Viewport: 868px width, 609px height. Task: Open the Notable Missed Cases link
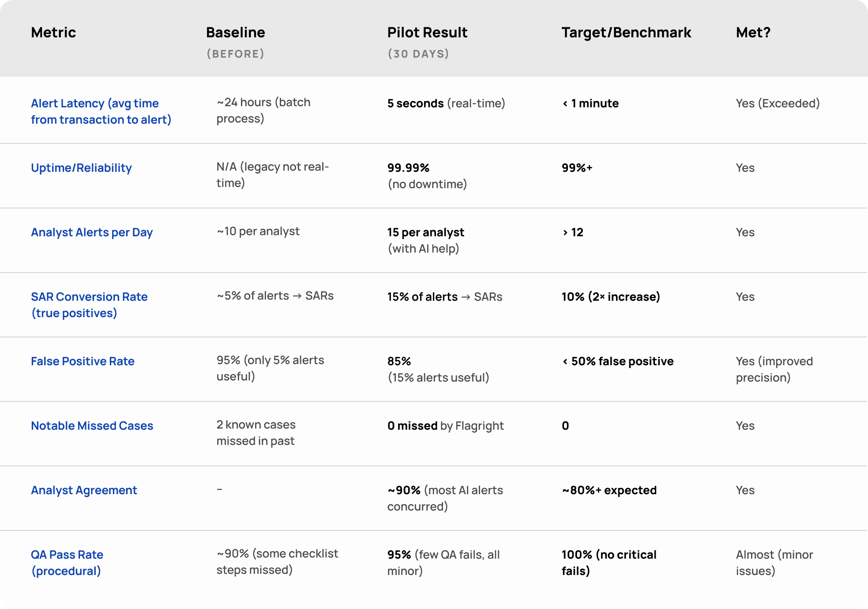(92, 426)
